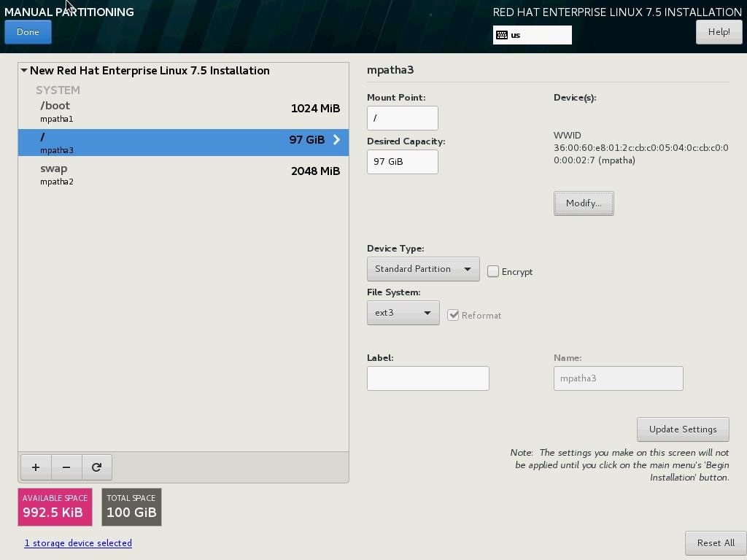The height and width of the screenshot is (560, 747).
Task: Click the arrow on the selected root partition
Action: [x=337, y=139]
